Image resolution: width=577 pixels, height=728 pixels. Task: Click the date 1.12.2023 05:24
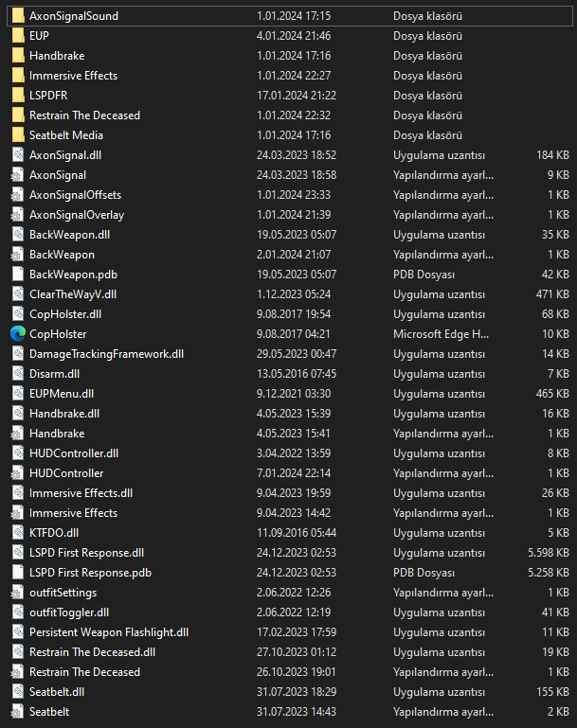click(294, 294)
